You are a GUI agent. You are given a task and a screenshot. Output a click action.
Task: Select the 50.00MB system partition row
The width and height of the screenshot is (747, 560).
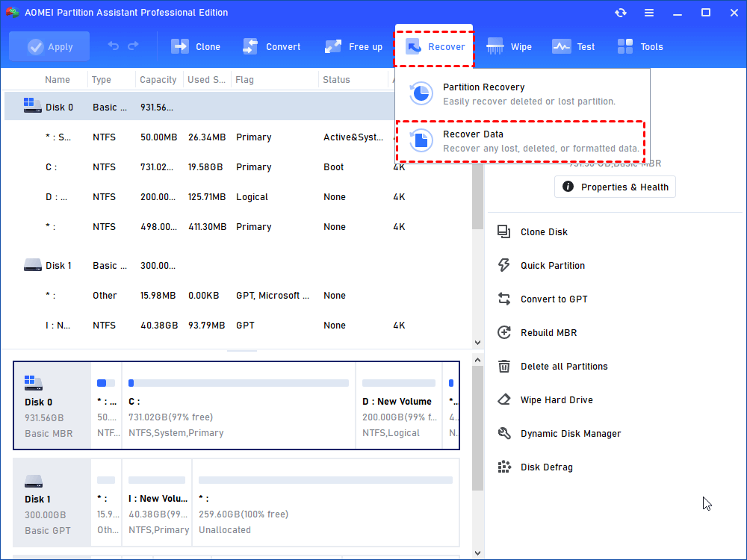pyautogui.click(x=199, y=137)
